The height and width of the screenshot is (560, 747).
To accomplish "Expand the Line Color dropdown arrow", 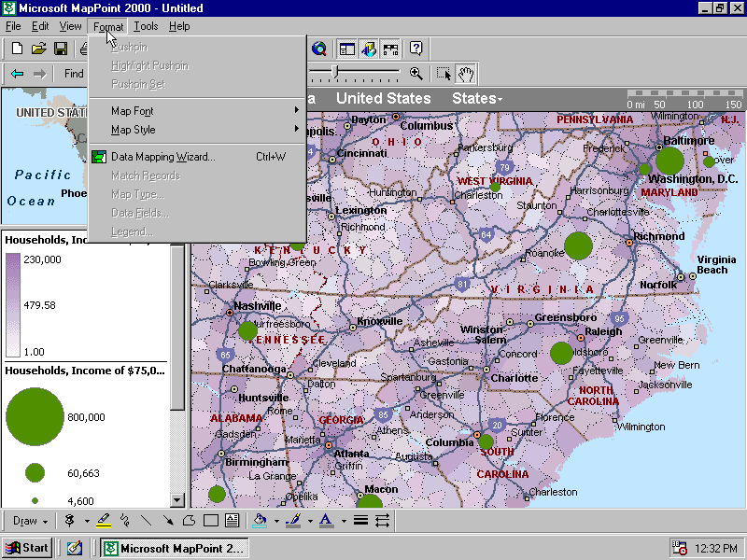I will 310,522.
